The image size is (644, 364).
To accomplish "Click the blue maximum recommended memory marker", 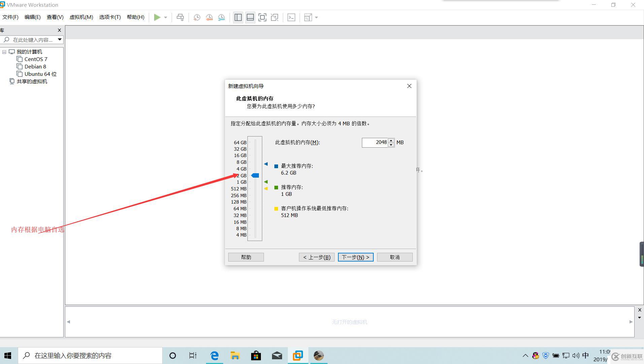I will point(266,164).
